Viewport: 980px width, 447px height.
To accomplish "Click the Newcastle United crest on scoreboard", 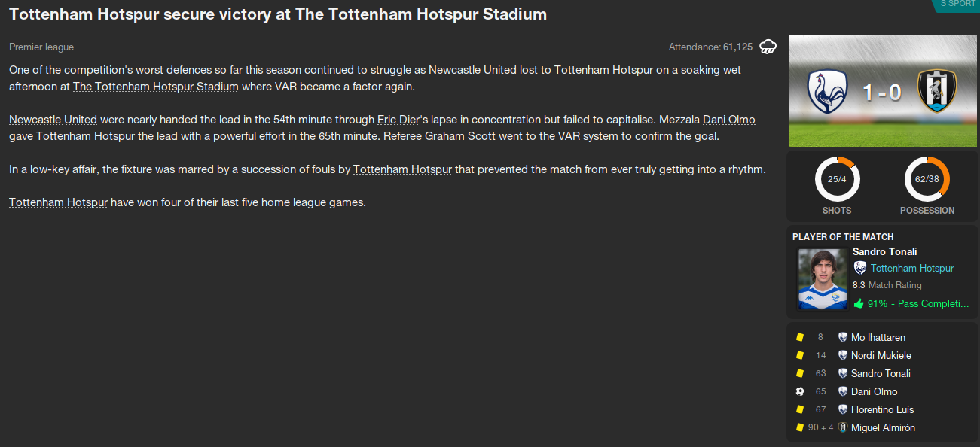I will (x=937, y=92).
